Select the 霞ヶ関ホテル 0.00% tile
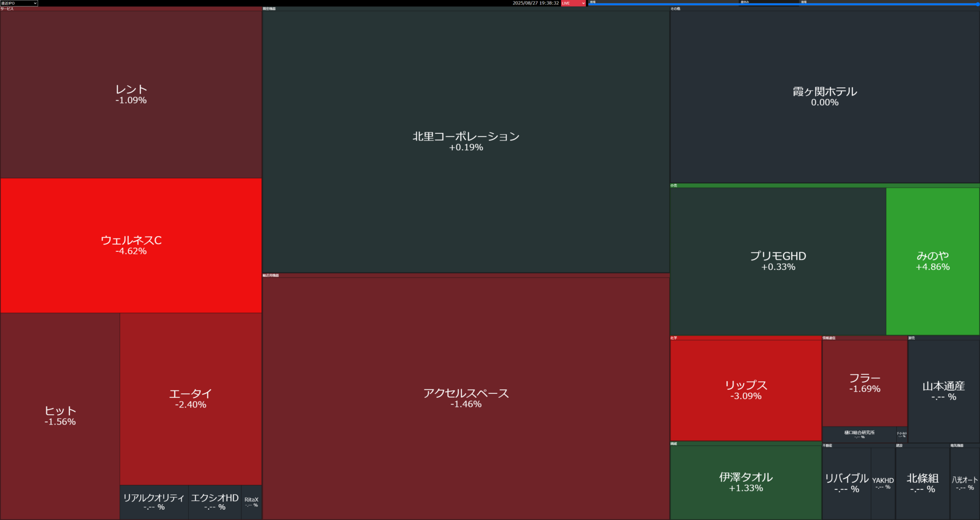980x520 pixels. (x=825, y=97)
